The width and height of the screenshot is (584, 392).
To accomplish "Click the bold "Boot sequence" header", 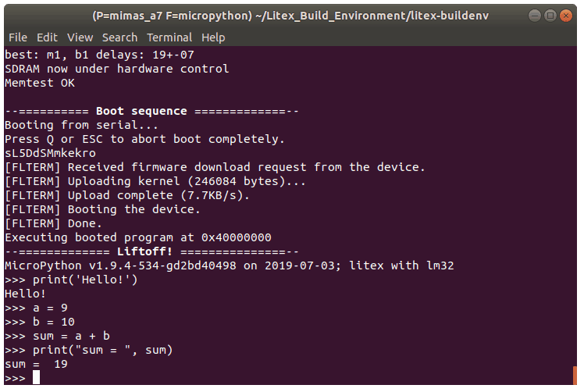I will [x=141, y=111].
